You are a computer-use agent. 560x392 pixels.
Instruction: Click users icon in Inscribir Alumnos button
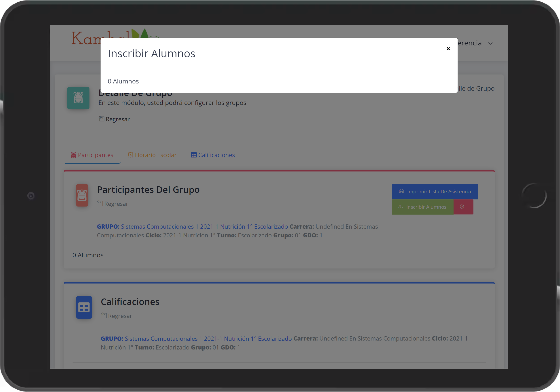tap(401, 207)
